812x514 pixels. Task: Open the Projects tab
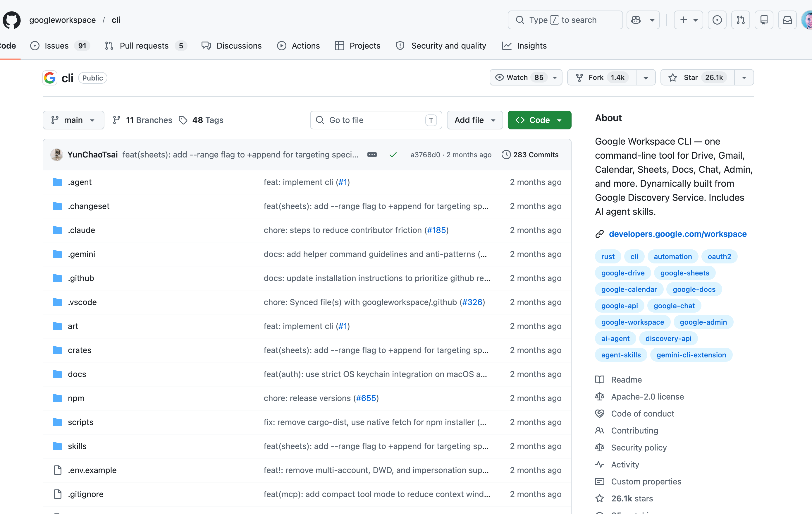point(358,46)
